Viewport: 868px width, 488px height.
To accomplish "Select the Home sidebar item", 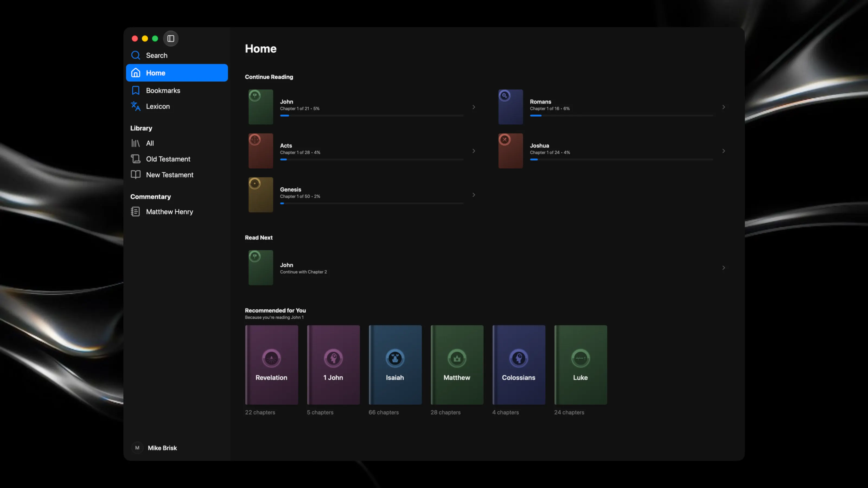I will coord(177,73).
